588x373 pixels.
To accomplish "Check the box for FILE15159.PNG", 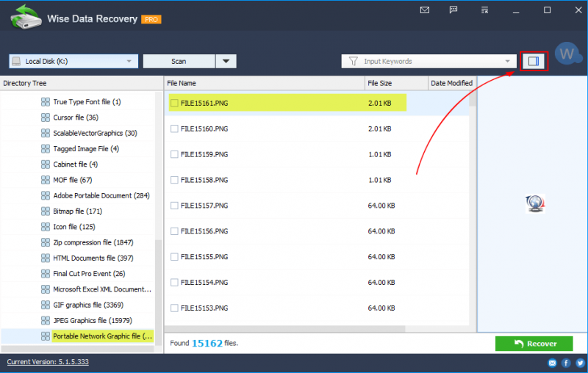I will pyautogui.click(x=174, y=154).
